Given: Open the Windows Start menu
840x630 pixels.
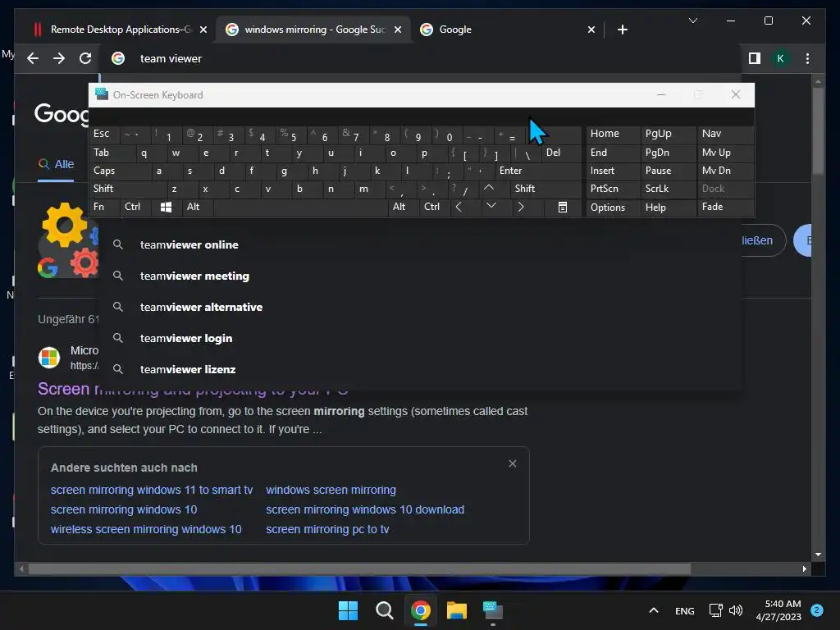Looking at the screenshot, I should point(348,610).
